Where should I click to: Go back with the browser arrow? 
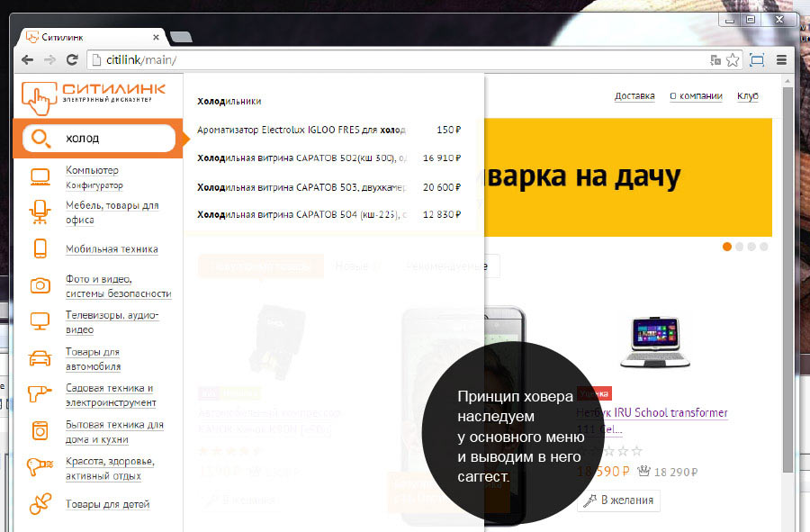(28, 60)
